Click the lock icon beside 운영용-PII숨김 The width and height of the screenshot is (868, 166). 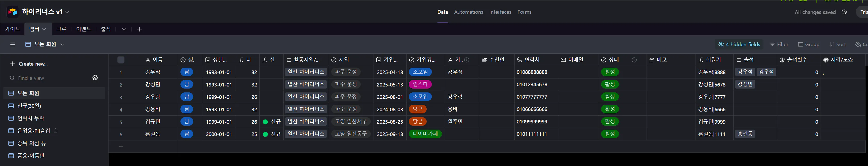56,130
